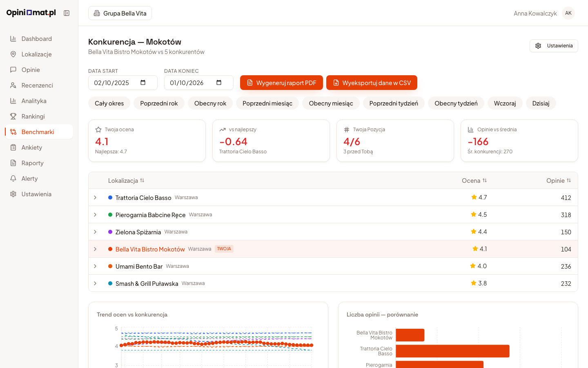The width and height of the screenshot is (588, 368).
Task: Expand the Zielona Spiżarnia row
Action: 95,232
